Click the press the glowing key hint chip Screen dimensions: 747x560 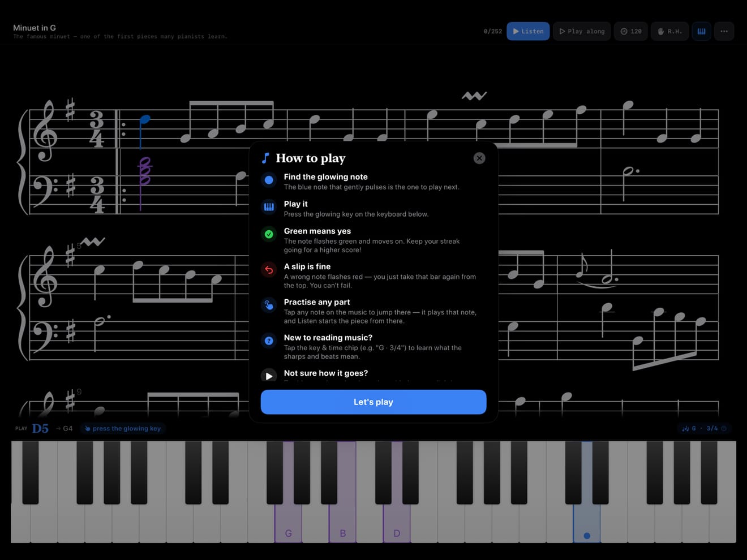click(x=123, y=428)
